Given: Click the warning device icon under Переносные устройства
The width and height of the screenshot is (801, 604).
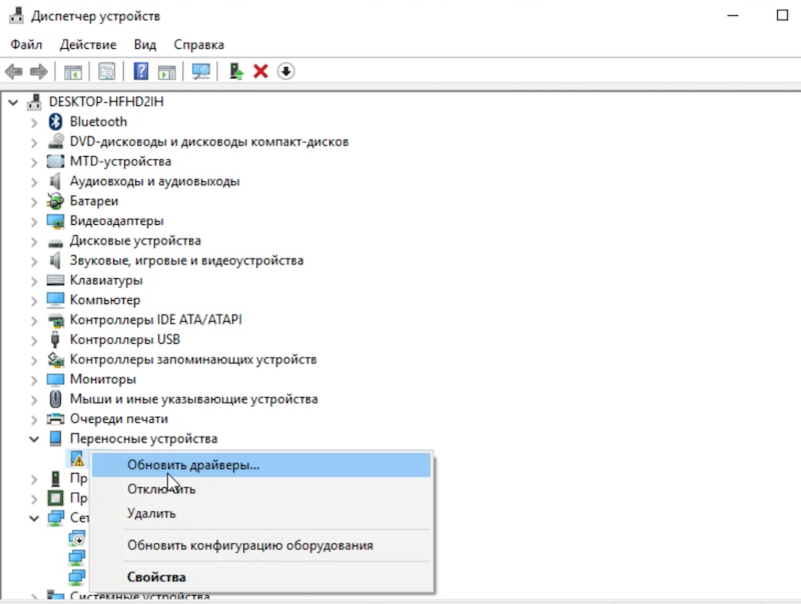Looking at the screenshot, I should click(x=77, y=458).
